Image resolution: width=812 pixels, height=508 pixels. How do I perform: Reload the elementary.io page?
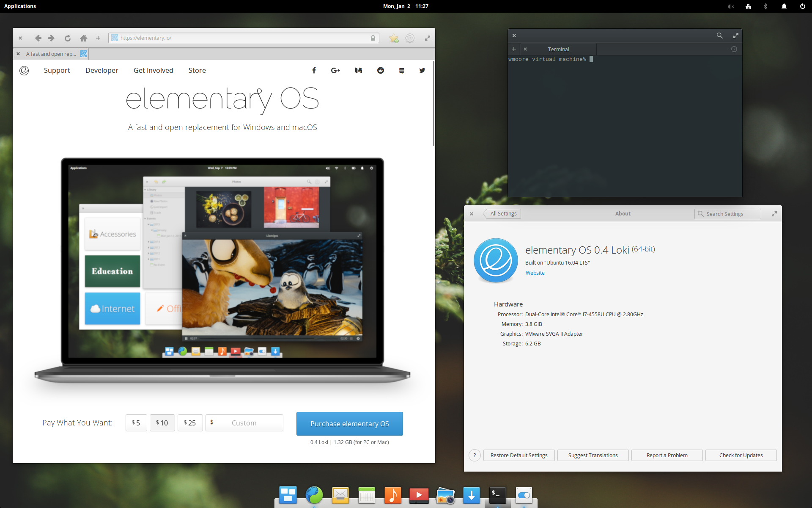click(x=68, y=38)
